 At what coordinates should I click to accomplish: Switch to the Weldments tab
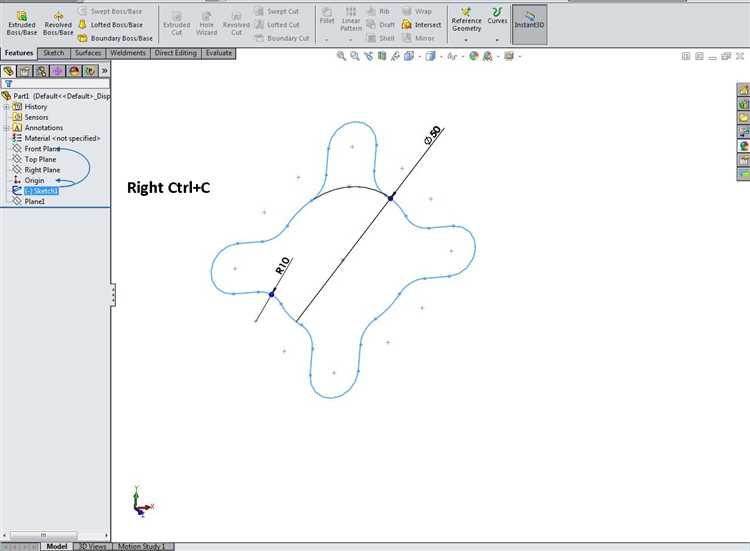[128, 53]
